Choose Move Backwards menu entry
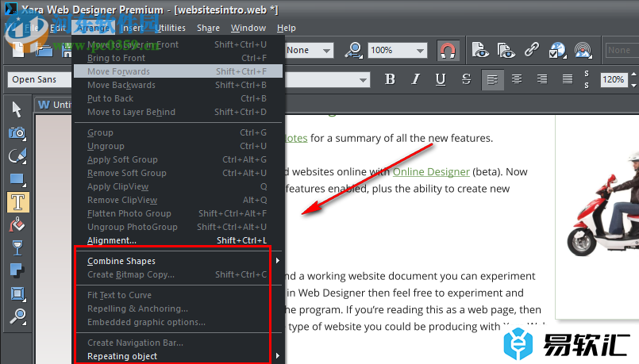639x364 pixels. click(x=178, y=85)
